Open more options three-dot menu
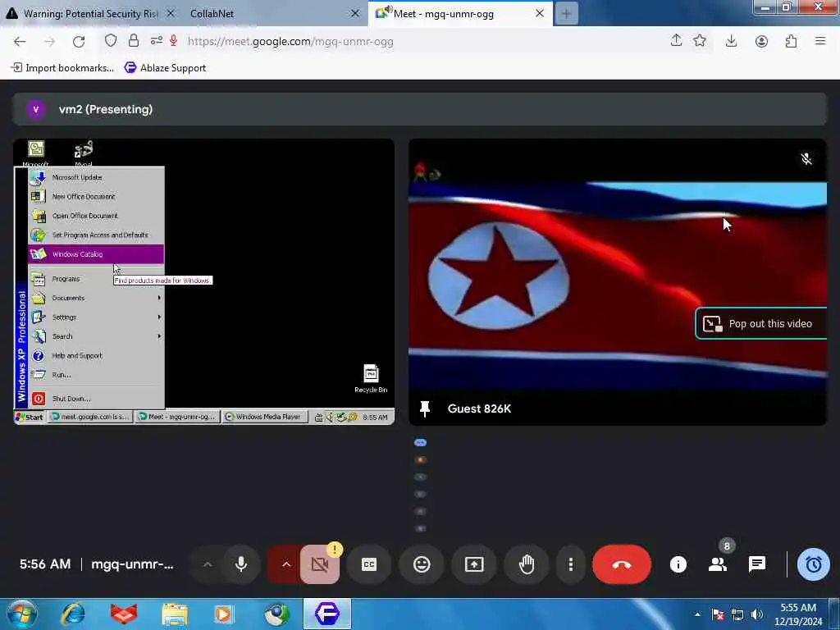840x630 pixels. [571, 564]
